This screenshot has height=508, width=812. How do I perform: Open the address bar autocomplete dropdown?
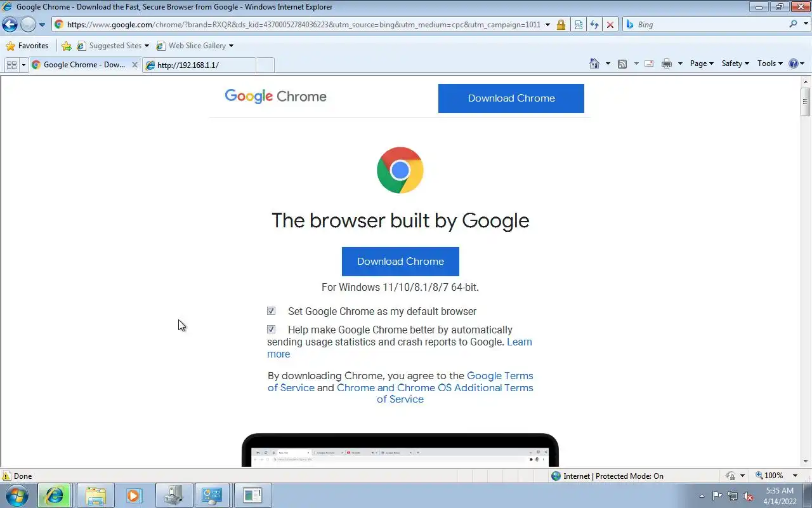pyautogui.click(x=547, y=25)
